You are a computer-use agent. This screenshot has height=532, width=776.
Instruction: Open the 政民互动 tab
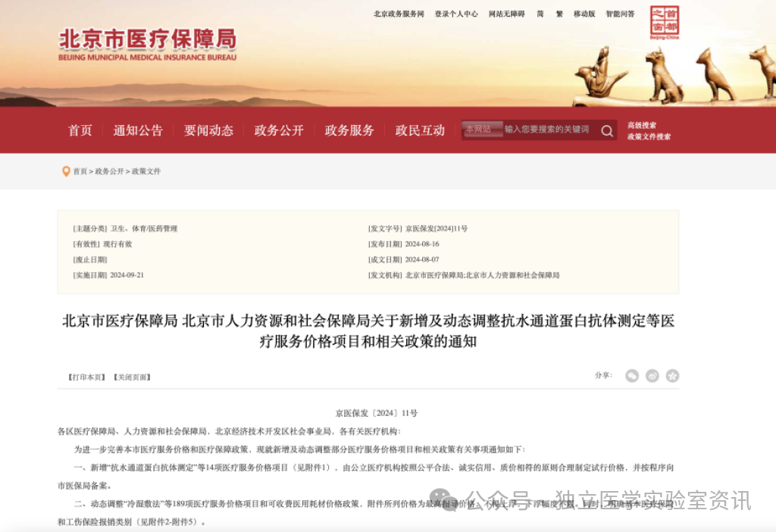tap(419, 130)
